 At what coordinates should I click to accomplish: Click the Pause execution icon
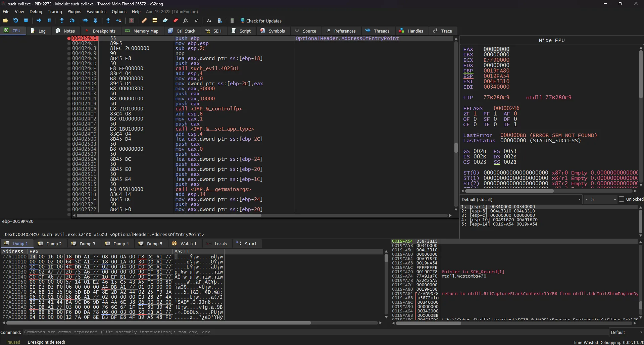[49, 20]
